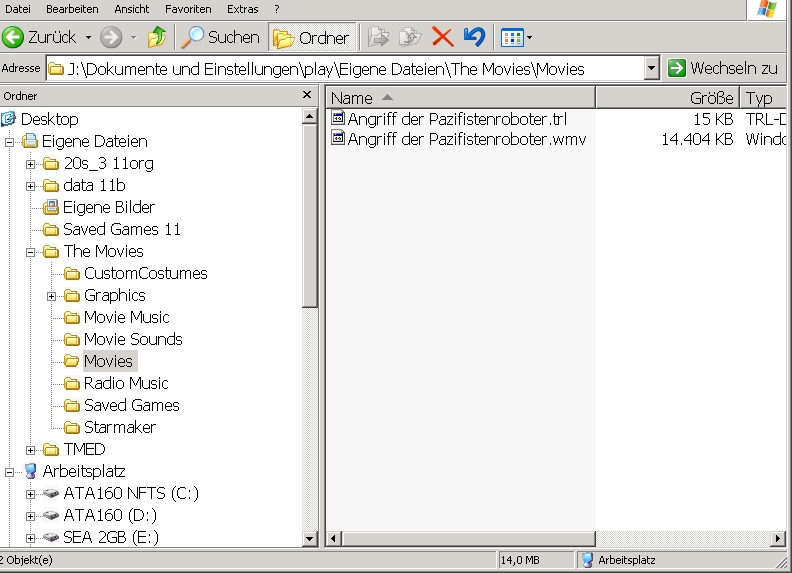Viewport: 792px width, 573px height.
Task: Close the Ordner folder pane
Action: click(x=307, y=96)
